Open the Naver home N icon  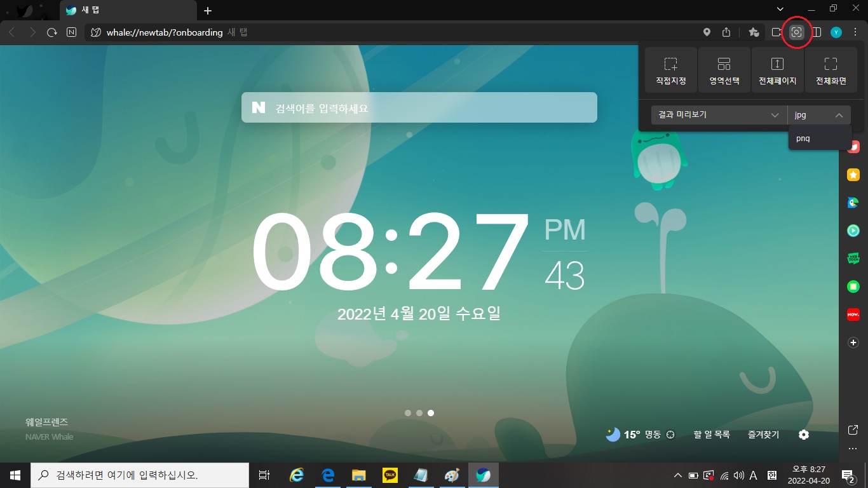(x=72, y=32)
